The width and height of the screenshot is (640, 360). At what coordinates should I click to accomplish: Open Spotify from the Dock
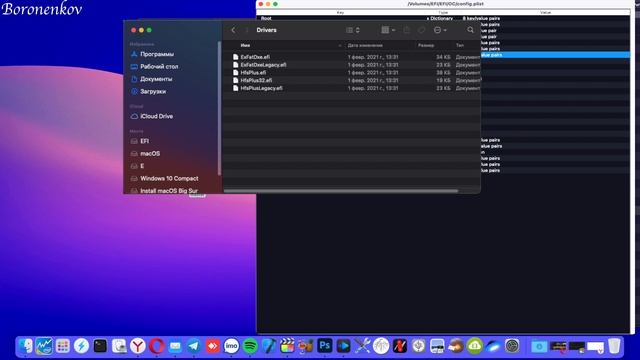pyautogui.click(x=250, y=346)
